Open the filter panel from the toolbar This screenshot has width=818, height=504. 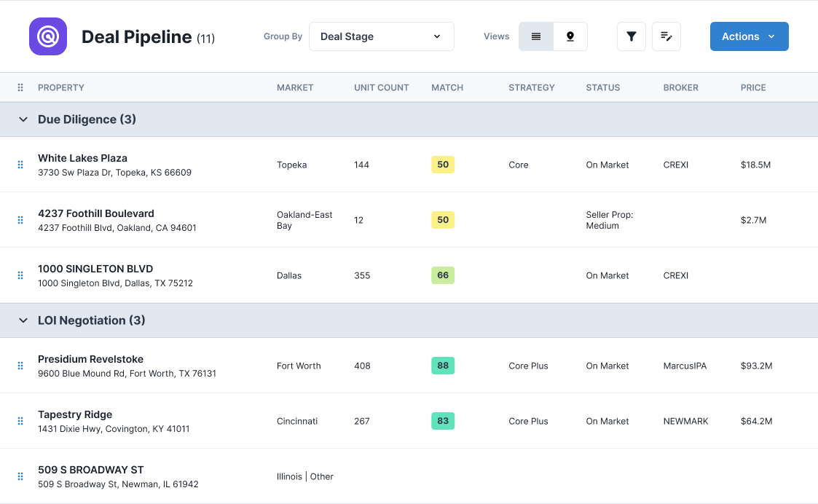tap(631, 36)
